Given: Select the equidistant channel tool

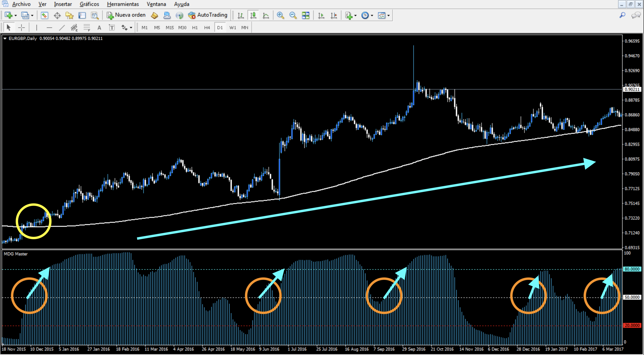Looking at the screenshot, I should pos(74,28).
